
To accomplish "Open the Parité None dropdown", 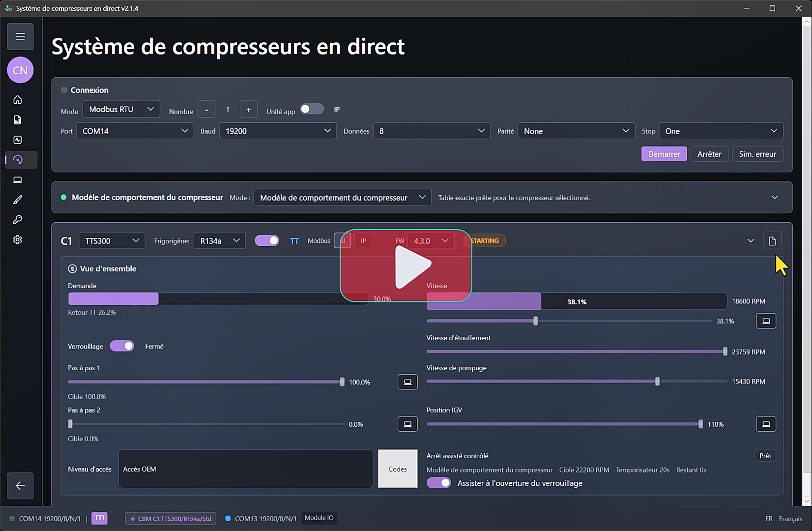I will [576, 131].
